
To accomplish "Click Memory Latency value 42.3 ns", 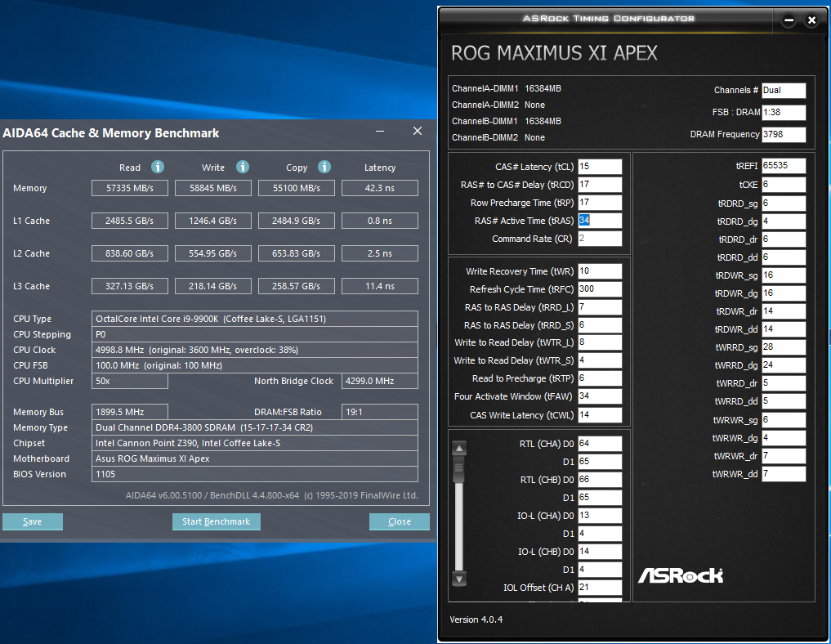I will coord(380,188).
